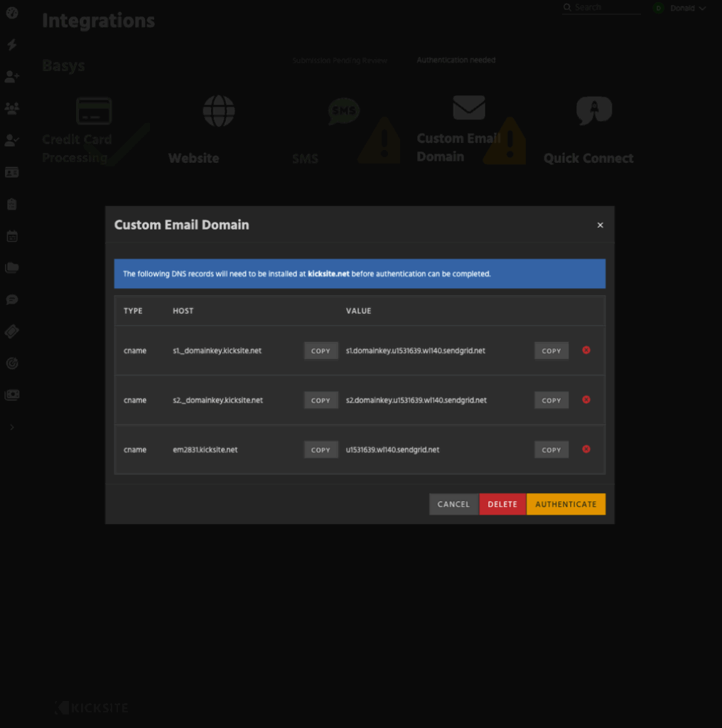Open the add-person sidebar icon
722x728 pixels.
12,77
